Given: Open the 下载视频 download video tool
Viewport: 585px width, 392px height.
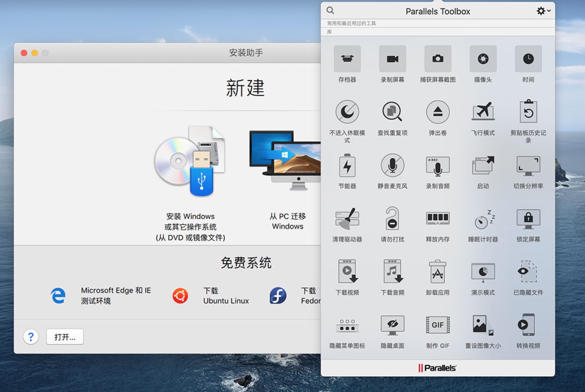Looking at the screenshot, I should point(347,271).
